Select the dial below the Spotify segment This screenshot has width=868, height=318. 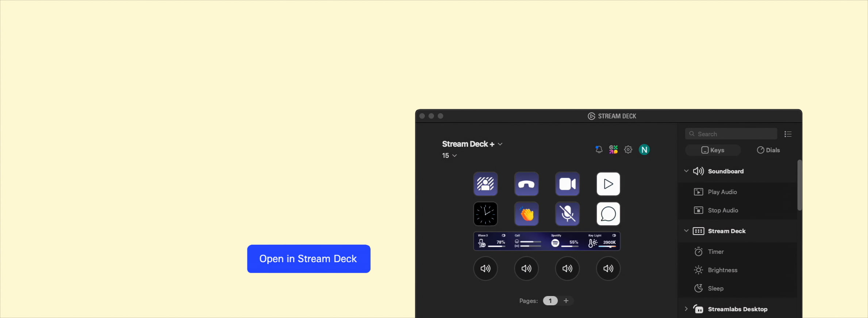[567, 268]
